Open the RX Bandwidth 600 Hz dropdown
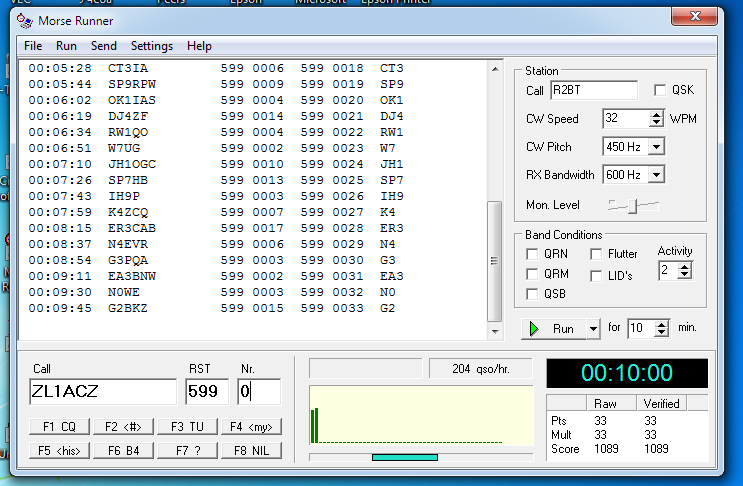Screen dimensions: 743x486 click(x=656, y=175)
